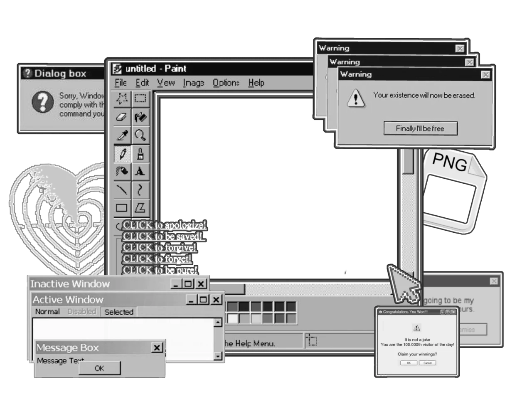Click the Disabled tab in Active Window
The image size is (532, 399).
(82, 312)
